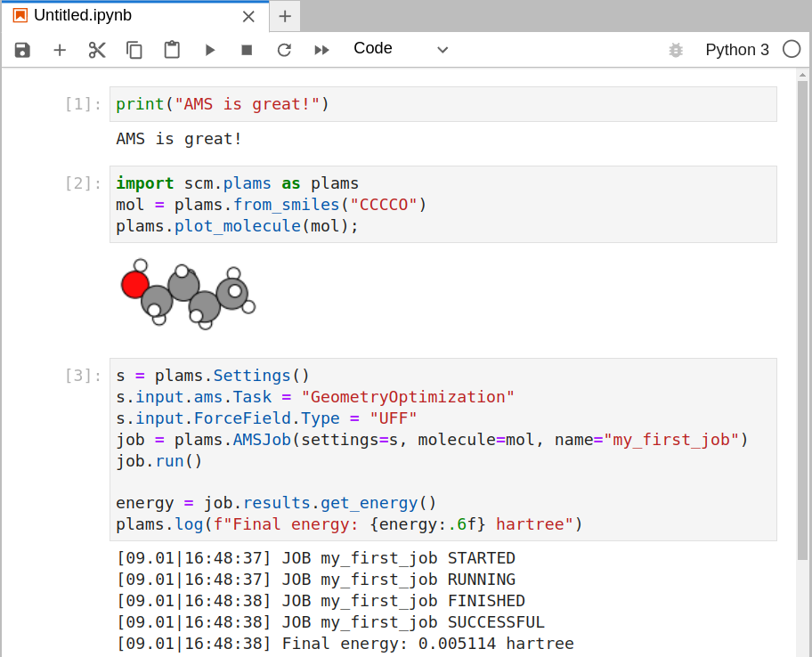The width and height of the screenshot is (812, 657).
Task: Restart kernel and run all cells
Action: point(321,50)
